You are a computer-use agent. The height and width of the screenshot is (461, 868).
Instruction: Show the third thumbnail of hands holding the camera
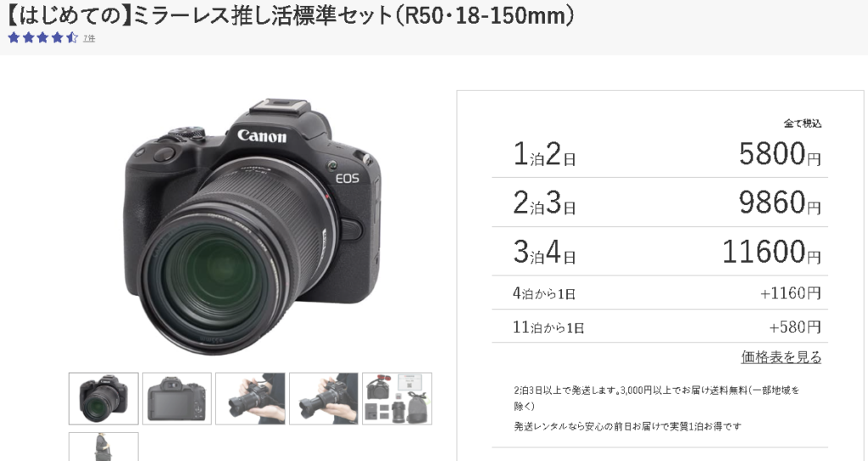pos(250,398)
